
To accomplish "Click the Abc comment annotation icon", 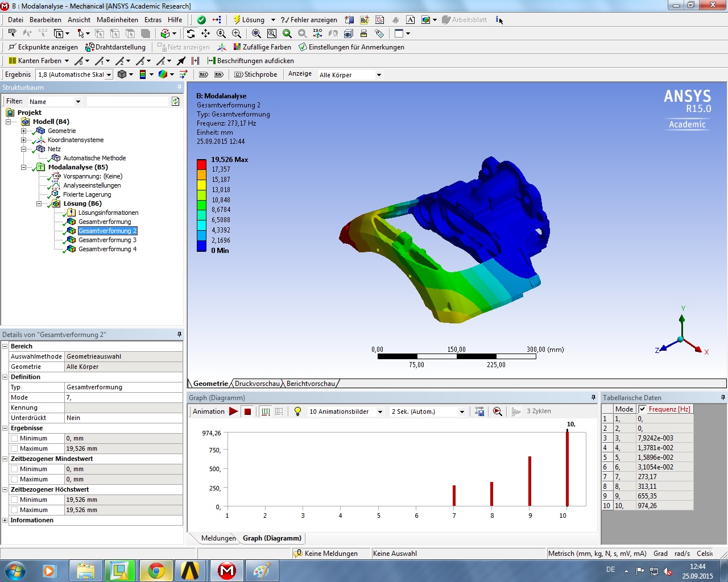I will pyautogui.click(x=365, y=20).
